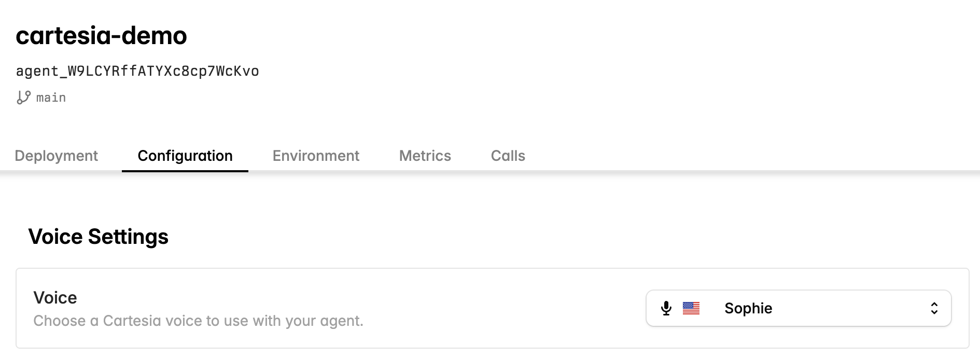Click the git branch icon next to main
980x358 pixels.
[23, 97]
